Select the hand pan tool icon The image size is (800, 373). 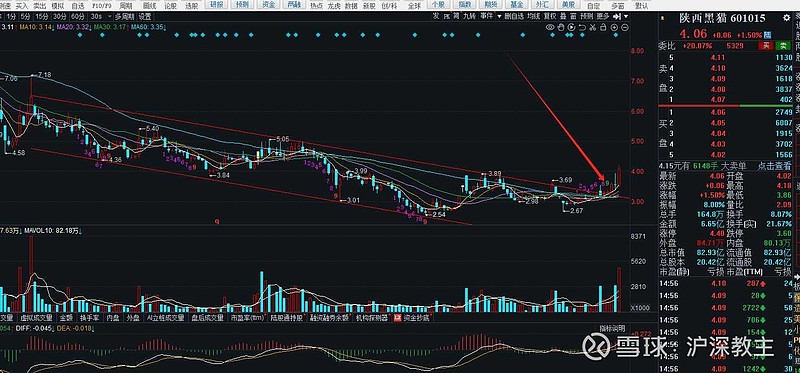(x=561, y=27)
